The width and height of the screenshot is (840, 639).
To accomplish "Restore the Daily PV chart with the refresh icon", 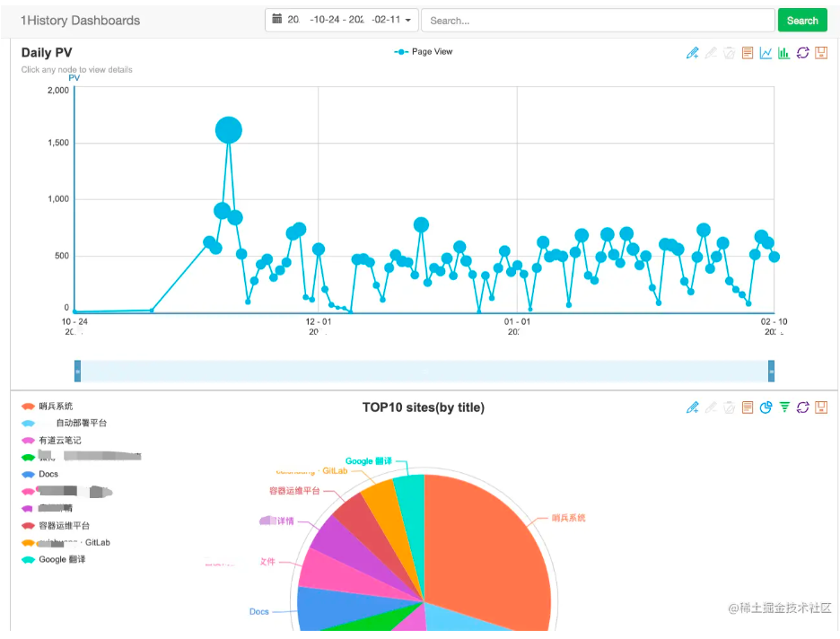I will click(802, 52).
